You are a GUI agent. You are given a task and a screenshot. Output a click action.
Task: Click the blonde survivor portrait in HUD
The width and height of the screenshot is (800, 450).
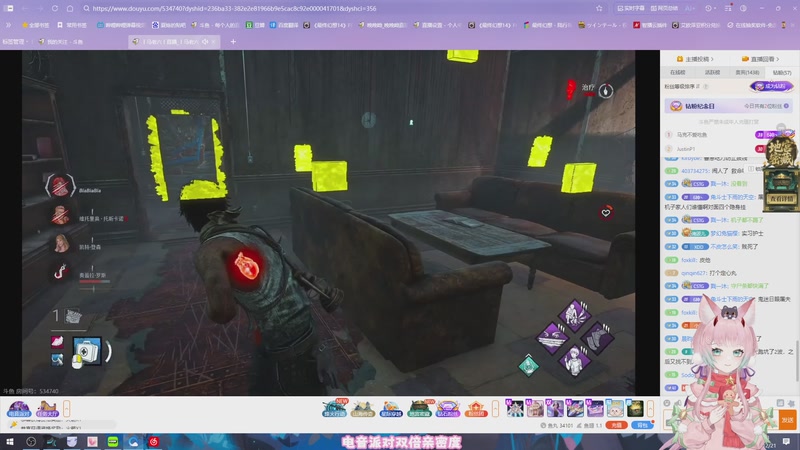point(61,243)
